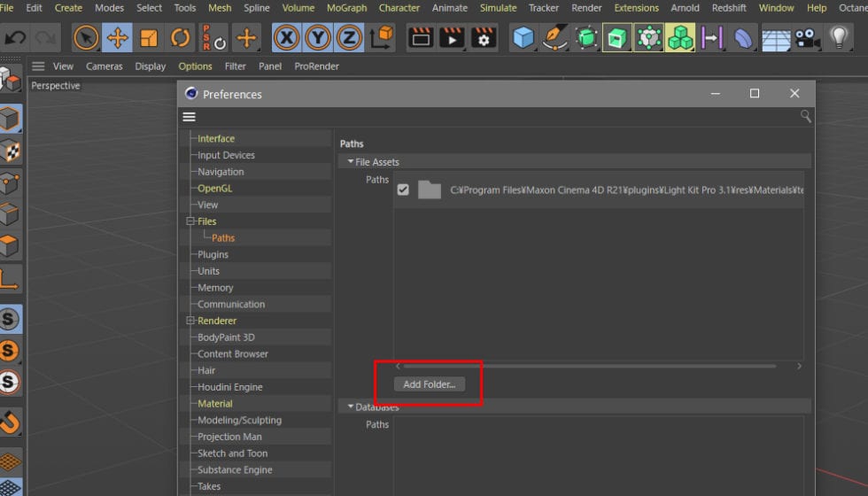The height and width of the screenshot is (496, 868).
Task: Open the Render menu
Action: [x=586, y=8]
